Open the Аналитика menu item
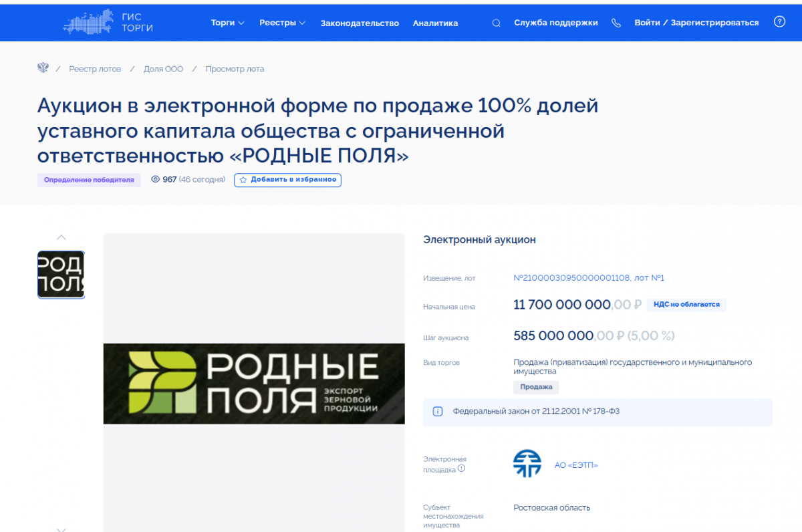The width and height of the screenshot is (802, 532). (435, 23)
